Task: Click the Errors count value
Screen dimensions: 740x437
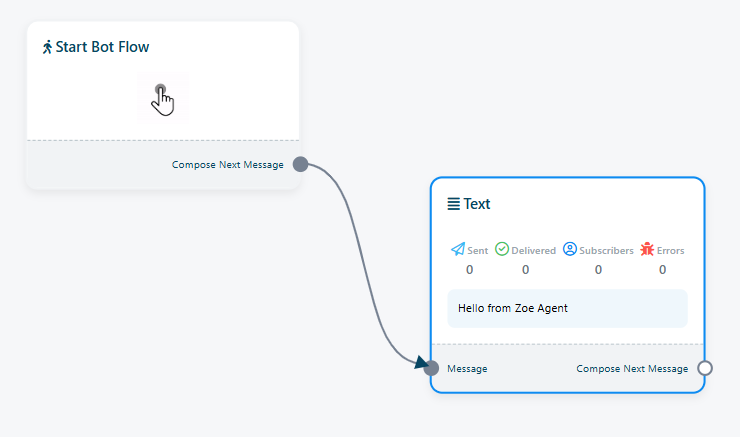Action: [662, 270]
